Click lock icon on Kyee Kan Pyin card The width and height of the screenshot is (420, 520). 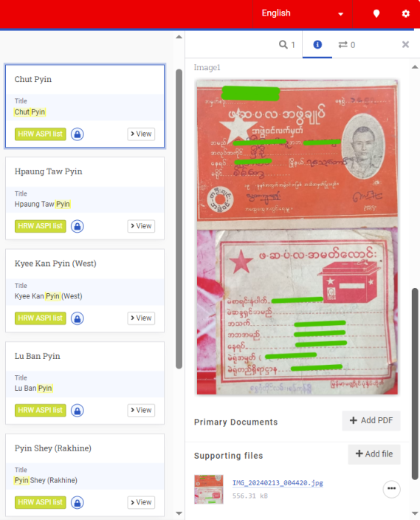pyautogui.click(x=78, y=318)
